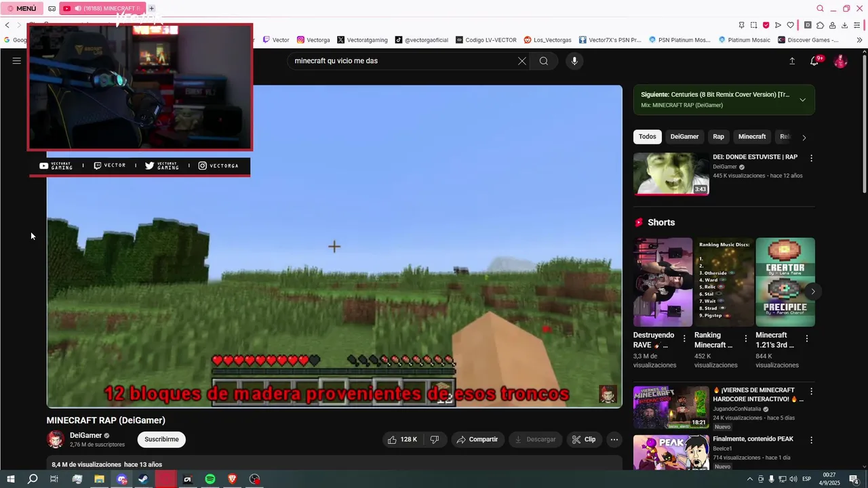
Task: Add page to bookmarks with heart icon
Action: click(x=790, y=25)
